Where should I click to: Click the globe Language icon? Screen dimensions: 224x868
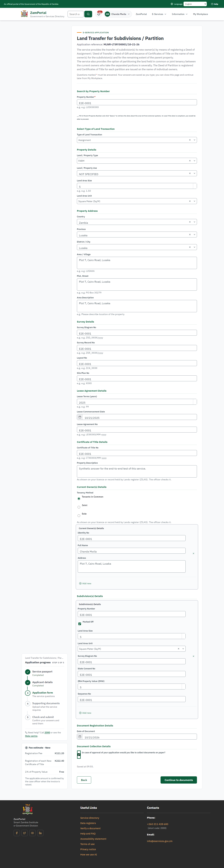[x=172, y=4]
